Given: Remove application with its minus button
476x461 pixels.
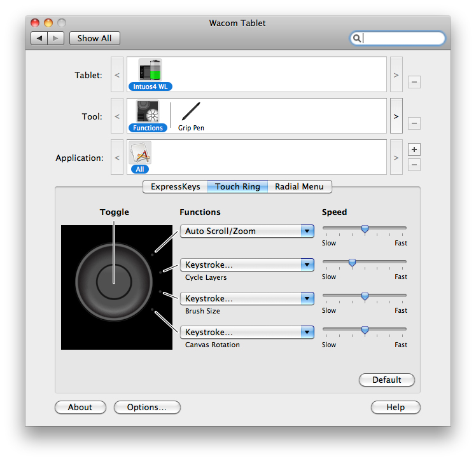Looking at the screenshot, I should (x=414, y=165).
